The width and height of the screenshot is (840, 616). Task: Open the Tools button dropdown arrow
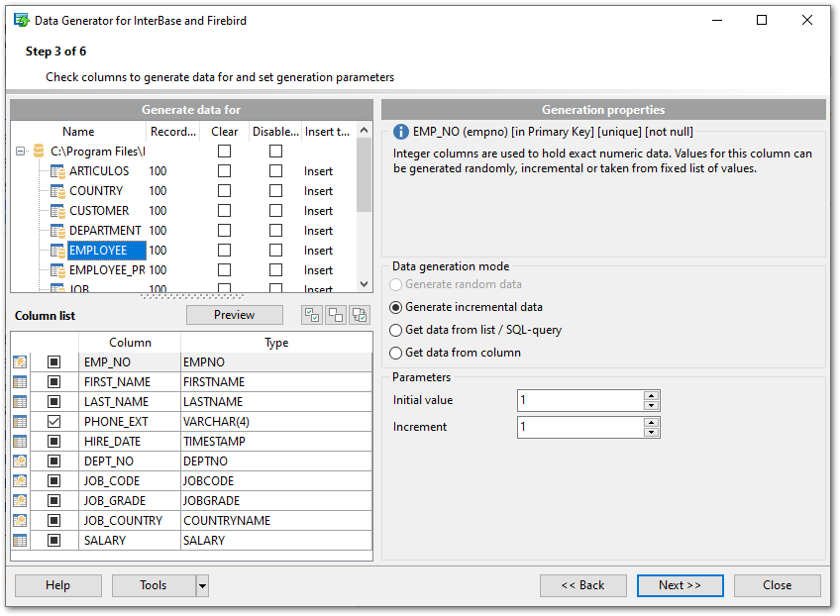click(x=202, y=586)
